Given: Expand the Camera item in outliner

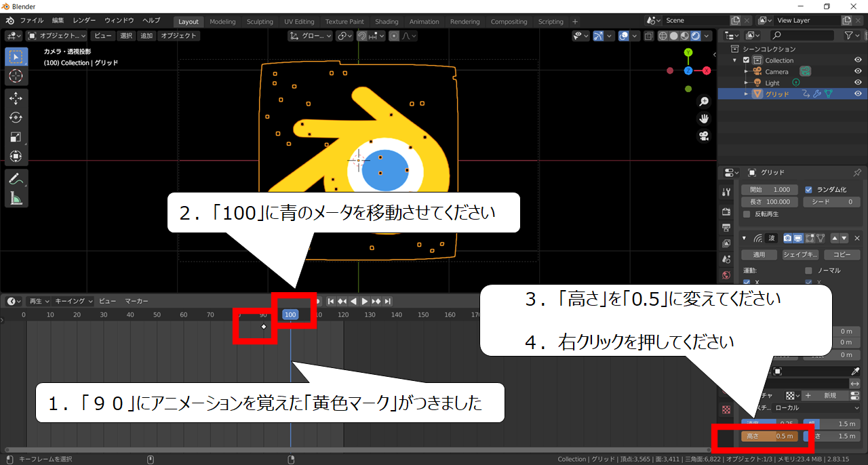Looking at the screenshot, I should 747,72.
